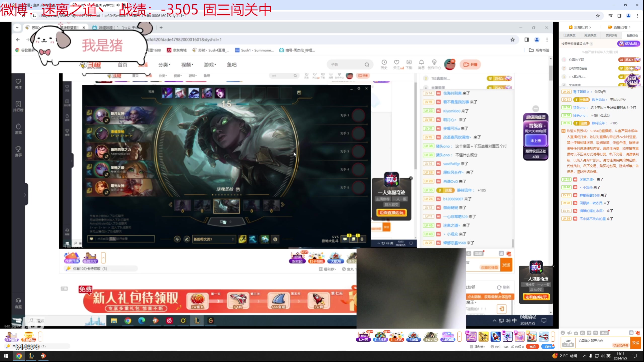The width and height of the screenshot is (644, 362).
Task: Expand the gift bar chevron next to 高能弹幕
Action: tap(460, 336)
